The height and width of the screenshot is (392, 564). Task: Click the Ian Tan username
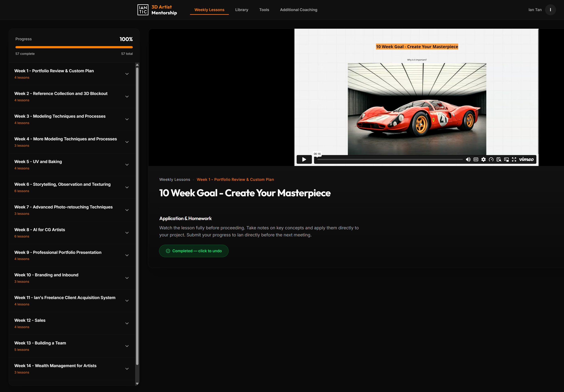coord(535,10)
